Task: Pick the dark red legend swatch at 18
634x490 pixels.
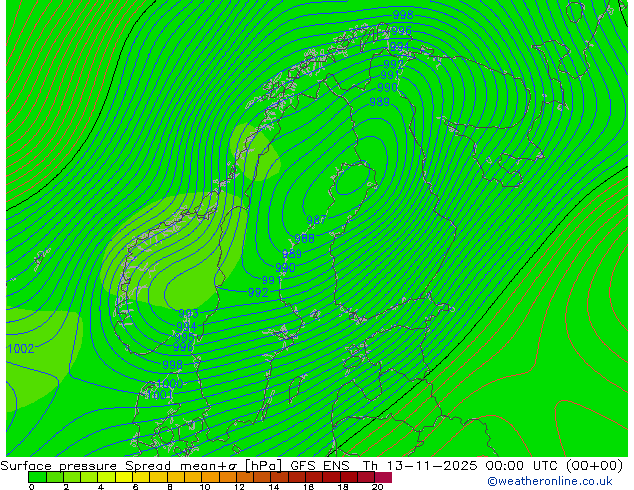Action: tap(349, 477)
